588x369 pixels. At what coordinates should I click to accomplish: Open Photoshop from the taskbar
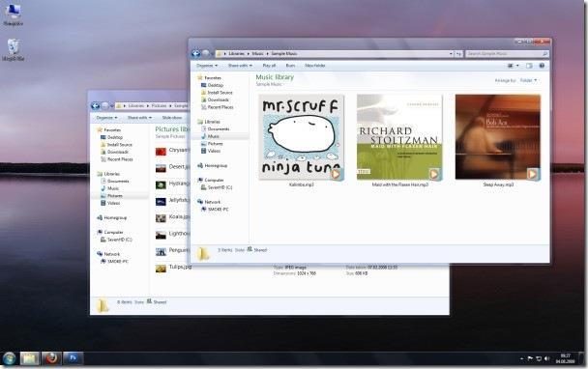(x=73, y=358)
